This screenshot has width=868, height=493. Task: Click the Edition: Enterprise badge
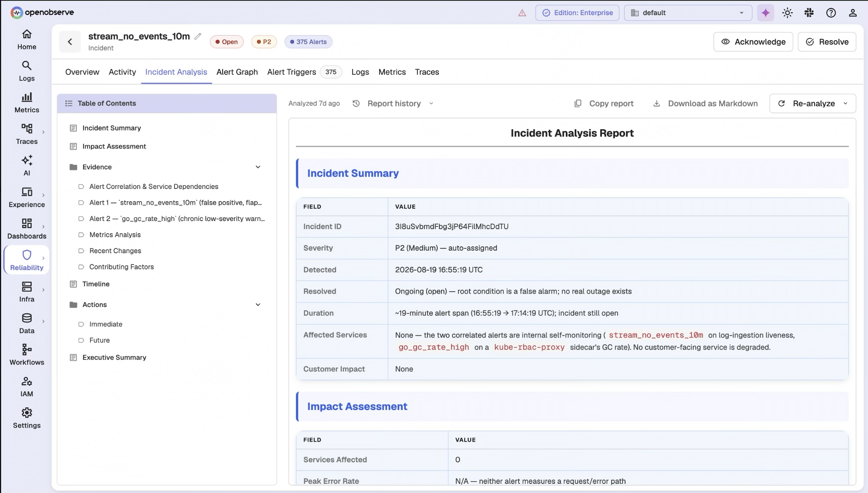[577, 13]
